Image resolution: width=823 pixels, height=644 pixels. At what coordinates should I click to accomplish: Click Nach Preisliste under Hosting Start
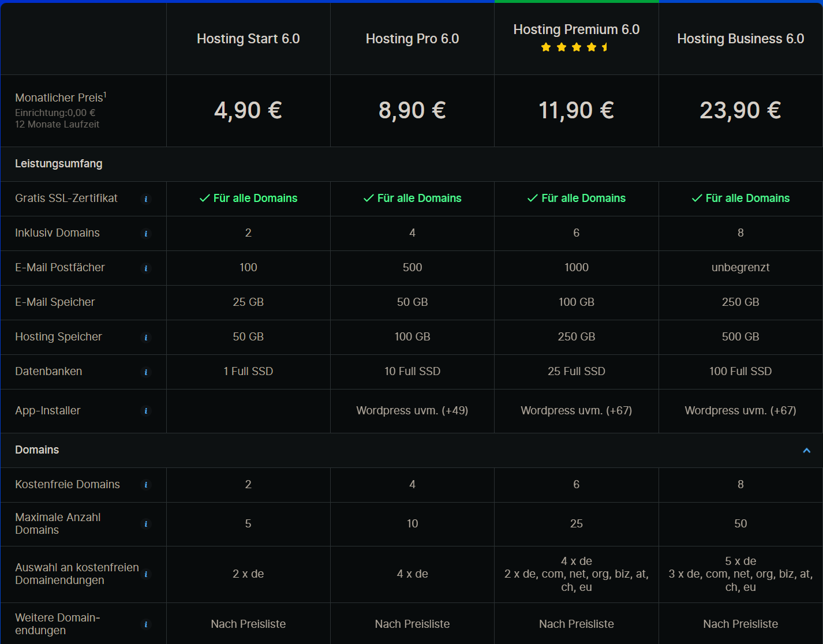pos(248,624)
